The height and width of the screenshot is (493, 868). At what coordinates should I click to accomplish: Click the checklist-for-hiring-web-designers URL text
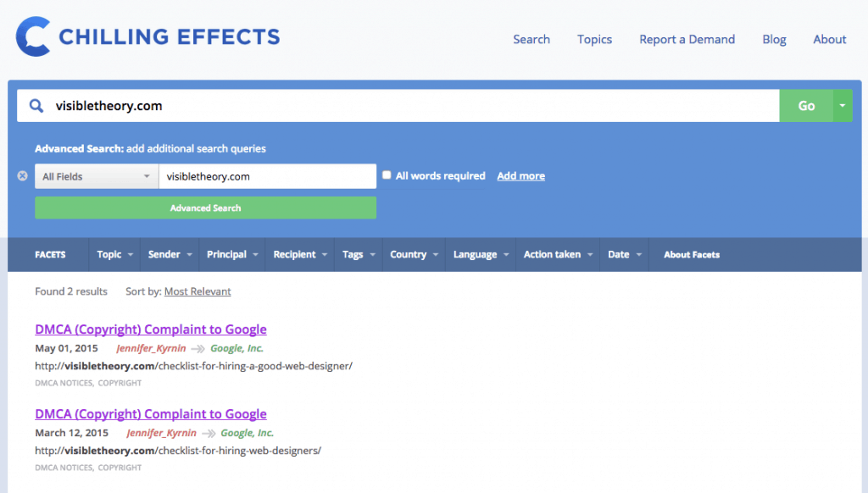178,451
